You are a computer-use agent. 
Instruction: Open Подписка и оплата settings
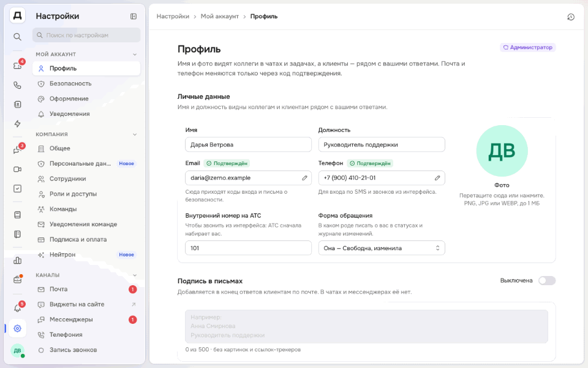point(86,239)
